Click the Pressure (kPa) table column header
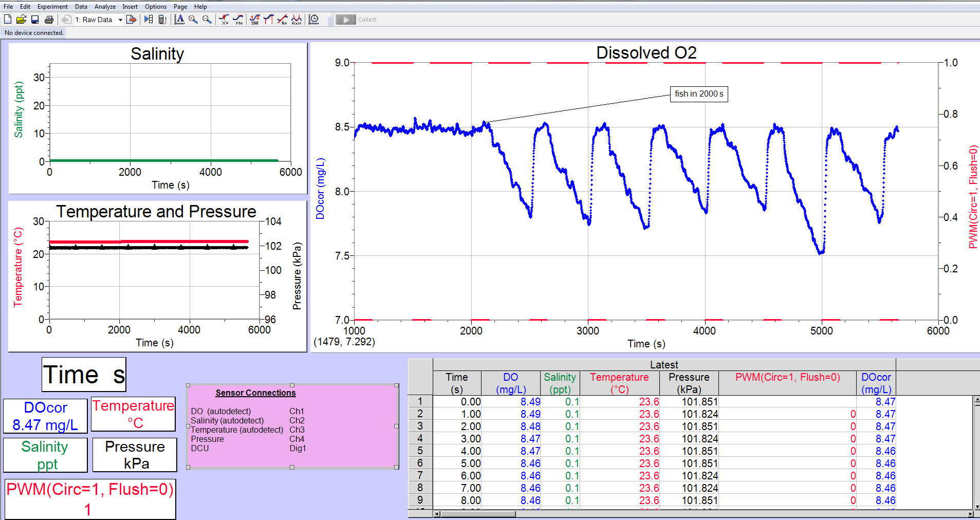 click(x=689, y=383)
